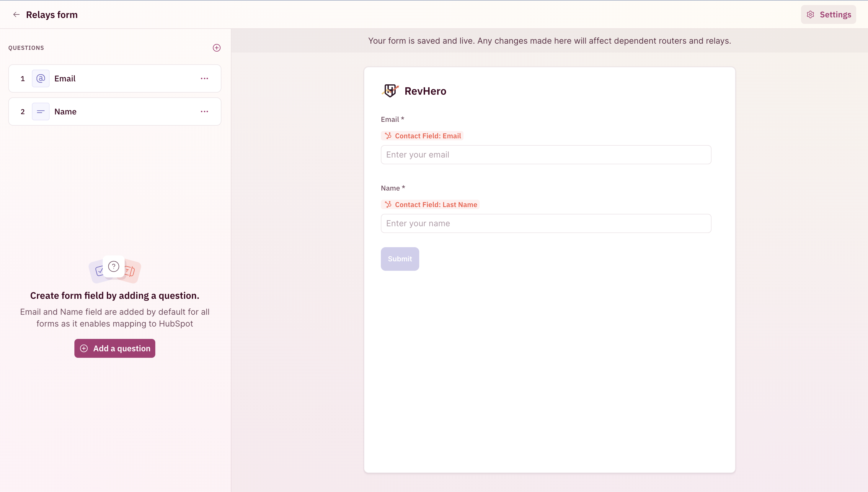Select the Name question row
Viewport: 868px width, 492px height.
click(x=115, y=111)
